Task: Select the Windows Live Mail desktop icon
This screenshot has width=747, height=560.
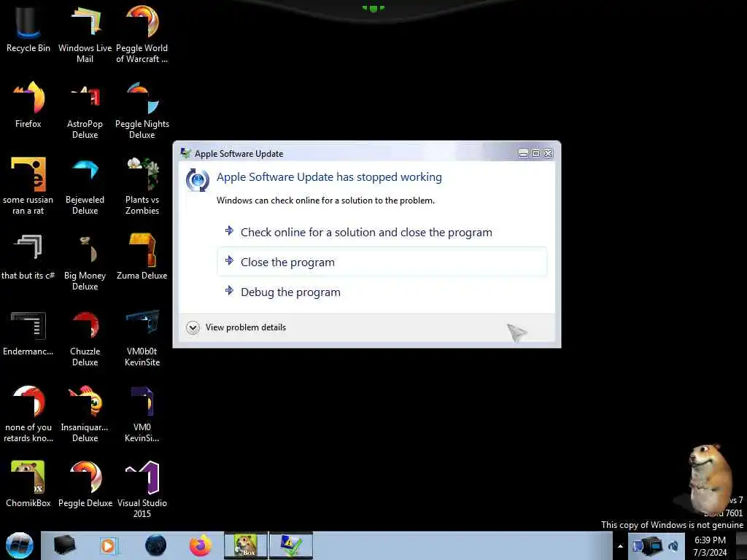Action: click(85, 34)
